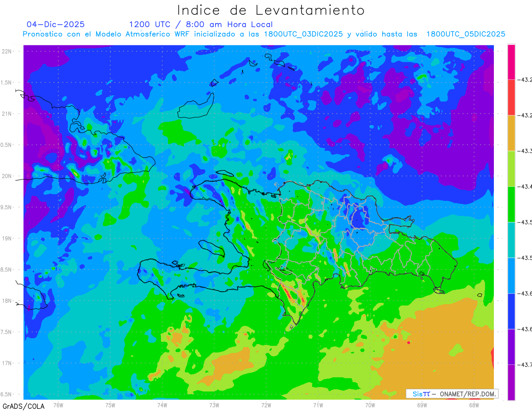This screenshot has height=411, width=532.
Task: Click the map title 'Indice de Levantamiento'
Action: pos(271,10)
